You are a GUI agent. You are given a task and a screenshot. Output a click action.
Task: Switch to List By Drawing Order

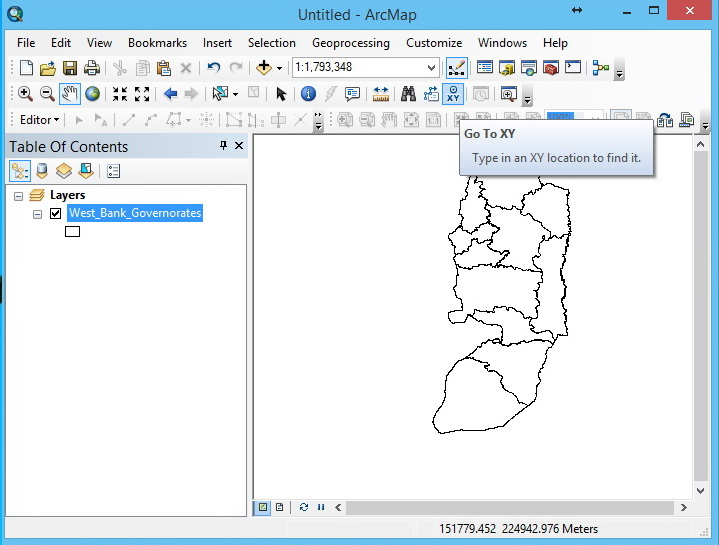click(x=20, y=171)
